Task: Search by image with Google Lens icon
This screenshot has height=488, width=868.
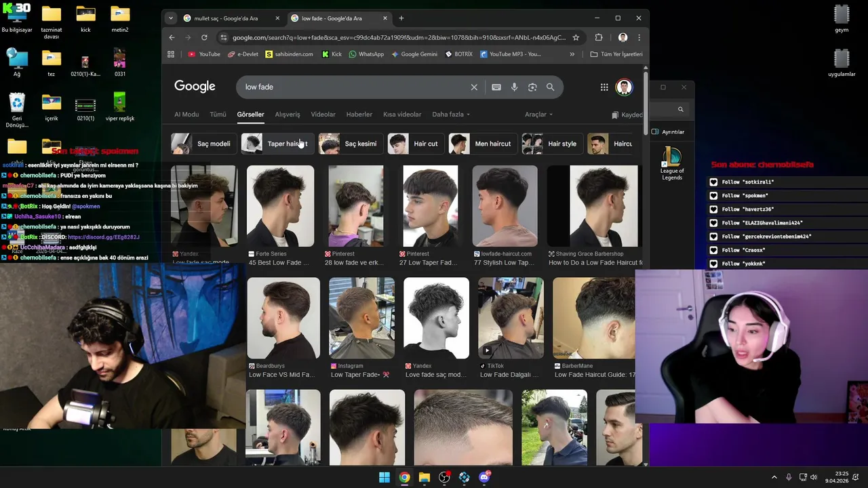Action: pyautogui.click(x=532, y=87)
